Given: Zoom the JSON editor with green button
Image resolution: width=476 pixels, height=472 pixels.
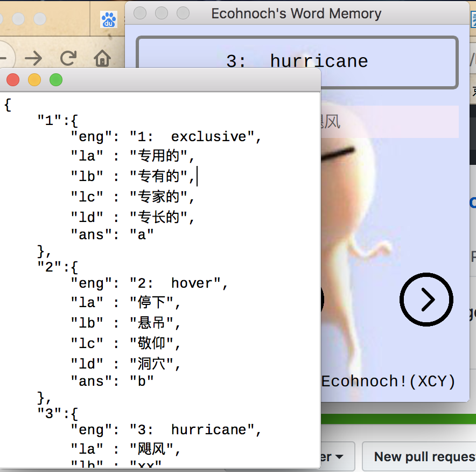Looking at the screenshot, I should (x=56, y=80).
